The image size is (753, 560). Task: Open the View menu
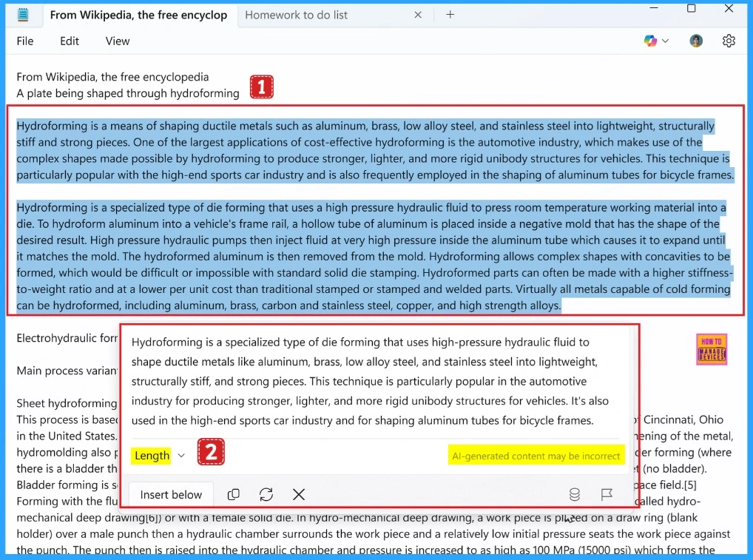tap(118, 41)
